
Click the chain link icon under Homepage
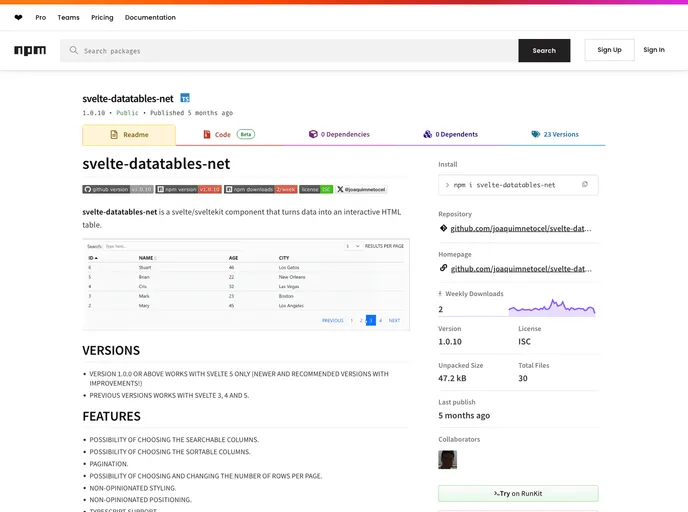click(x=443, y=268)
